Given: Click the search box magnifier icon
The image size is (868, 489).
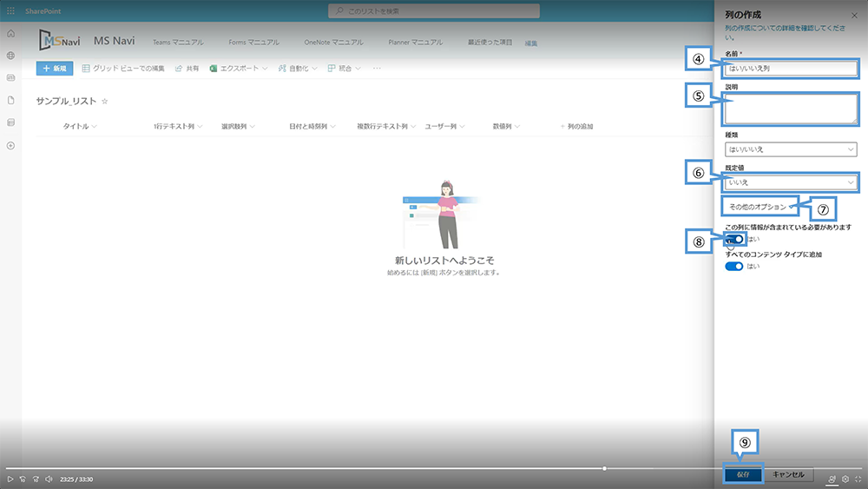Looking at the screenshot, I should [339, 11].
